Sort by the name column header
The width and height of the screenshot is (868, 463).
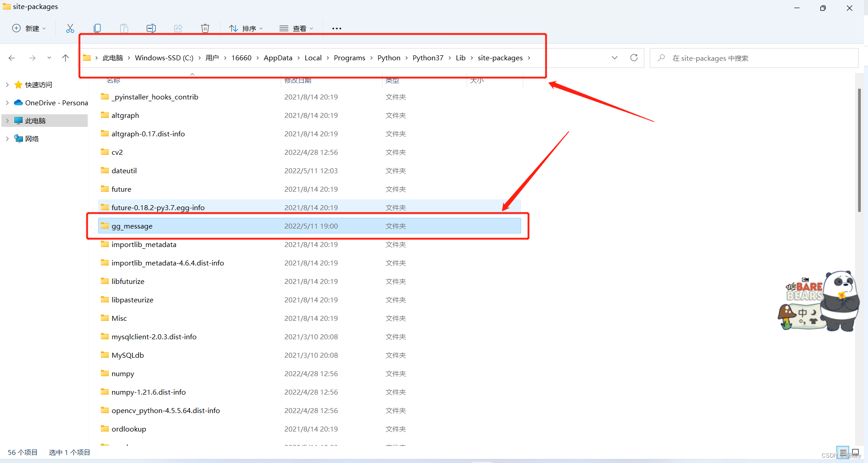coord(113,81)
